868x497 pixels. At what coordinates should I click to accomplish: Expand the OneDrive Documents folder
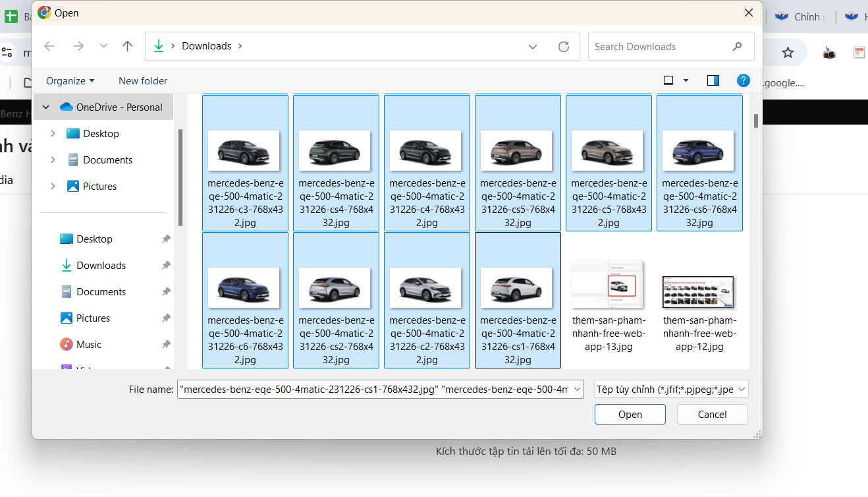click(x=53, y=160)
